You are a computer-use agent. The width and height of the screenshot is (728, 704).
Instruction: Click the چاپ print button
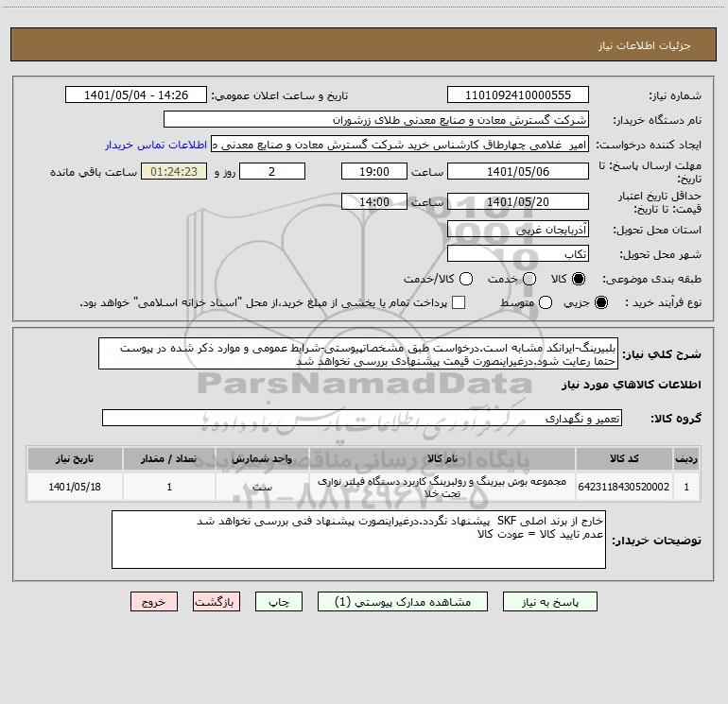tap(279, 602)
